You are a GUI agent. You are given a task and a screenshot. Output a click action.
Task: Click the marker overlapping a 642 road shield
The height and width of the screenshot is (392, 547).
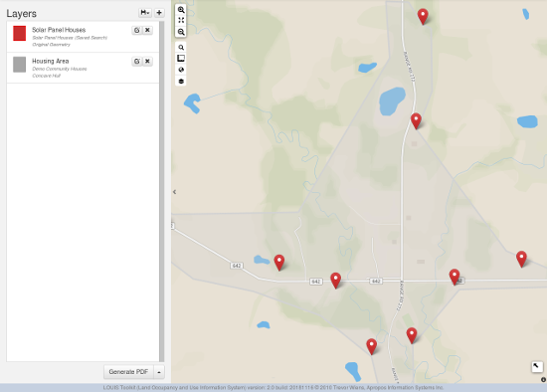point(455,278)
